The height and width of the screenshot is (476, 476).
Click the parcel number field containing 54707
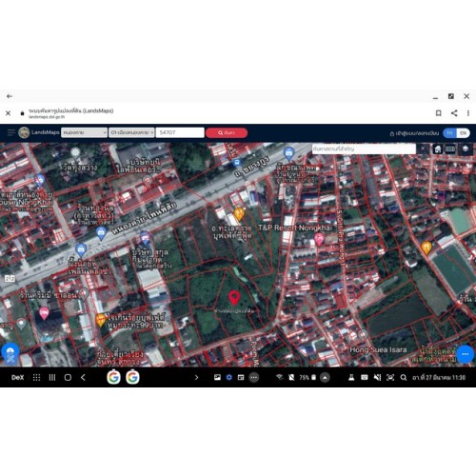180,132
